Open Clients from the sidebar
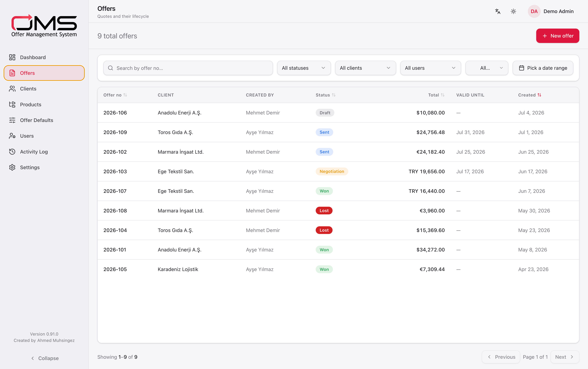This screenshot has height=369, width=588. [x=44, y=89]
